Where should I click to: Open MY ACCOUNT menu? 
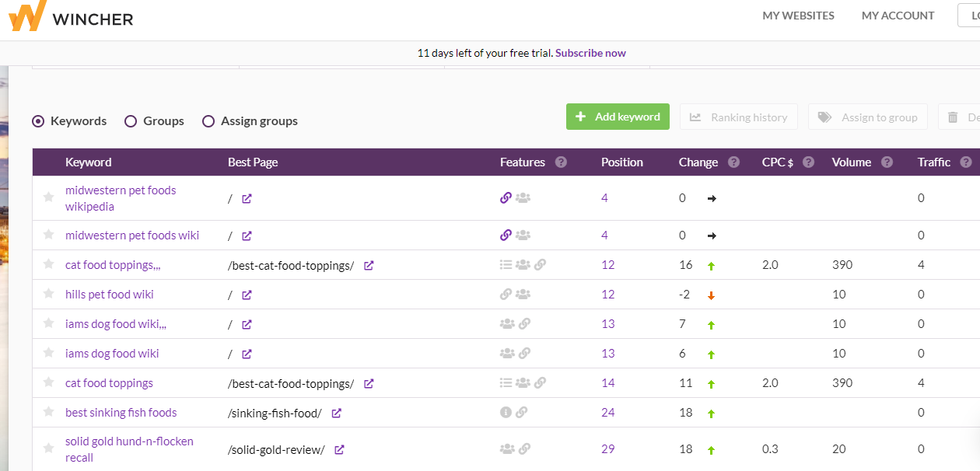tap(898, 16)
